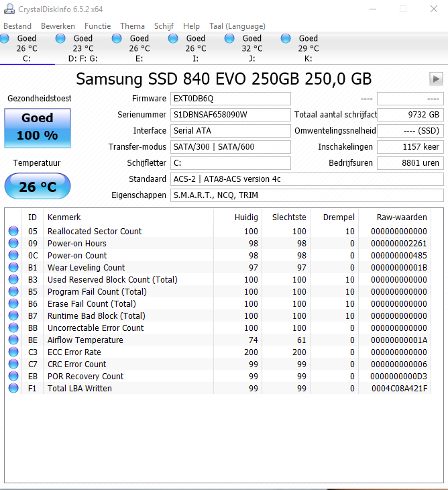This screenshot has width=448, height=490.
Task: Switch to the I: drive status orb
Action: tap(173, 38)
